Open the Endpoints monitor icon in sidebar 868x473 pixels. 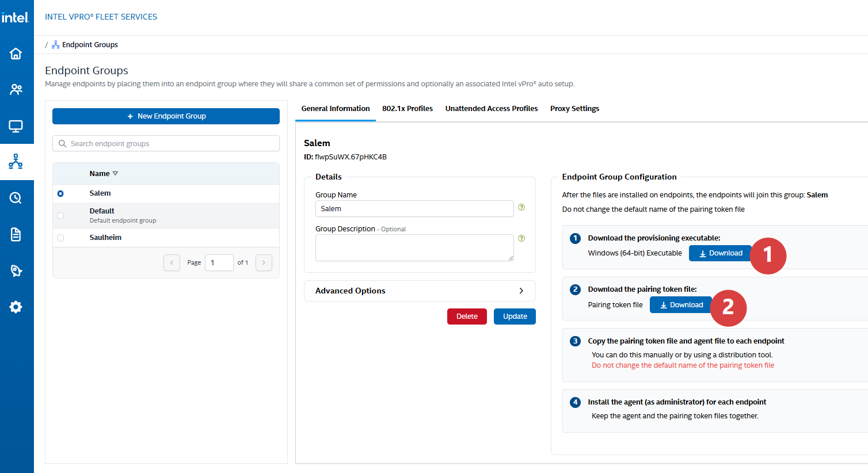pyautogui.click(x=16, y=126)
